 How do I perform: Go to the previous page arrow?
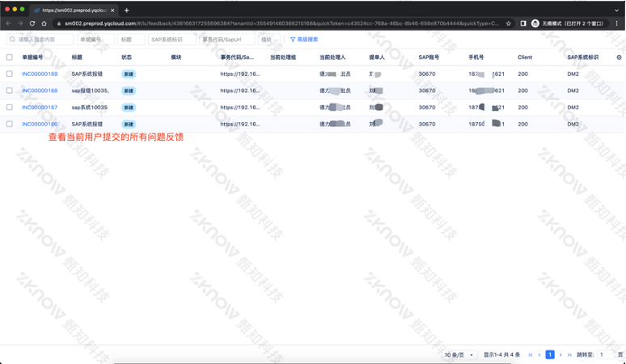point(539,354)
